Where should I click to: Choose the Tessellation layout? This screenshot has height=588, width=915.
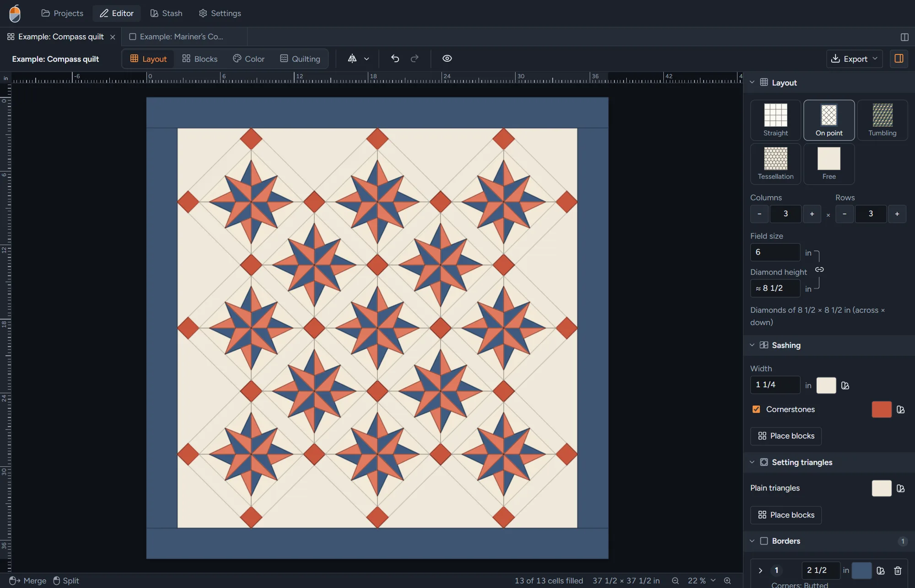(776, 164)
